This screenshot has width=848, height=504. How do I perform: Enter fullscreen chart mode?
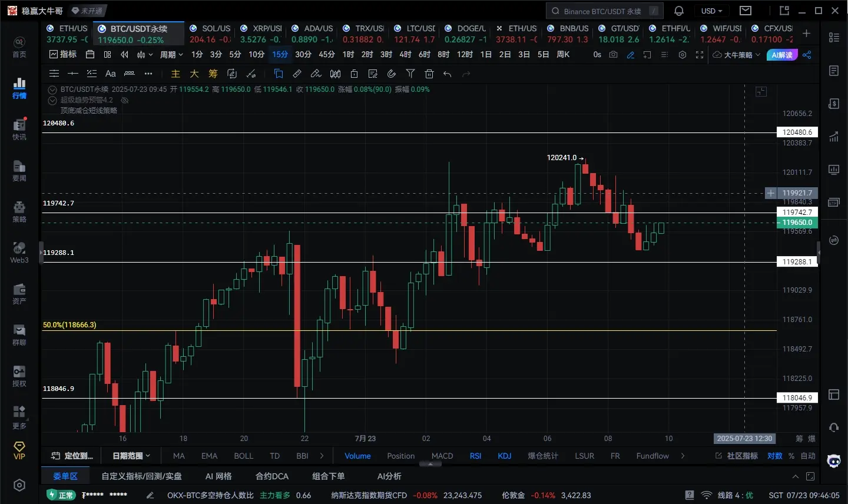[700, 54]
